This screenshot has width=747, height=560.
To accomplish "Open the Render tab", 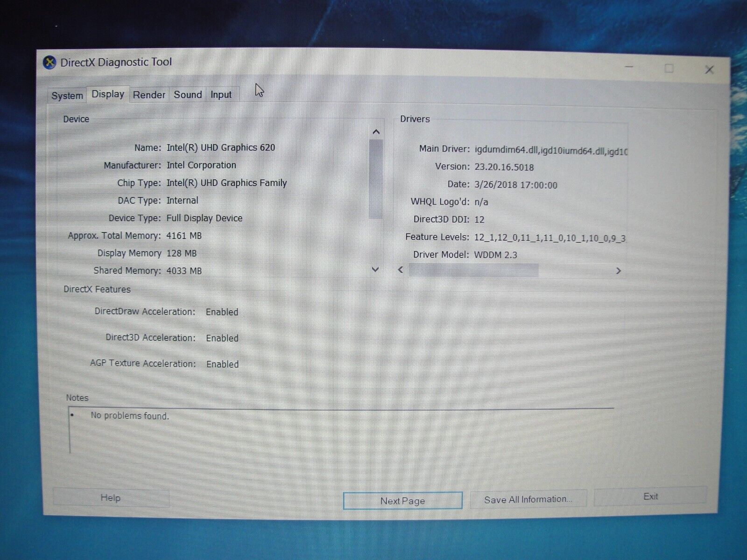I will (x=149, y=95).
